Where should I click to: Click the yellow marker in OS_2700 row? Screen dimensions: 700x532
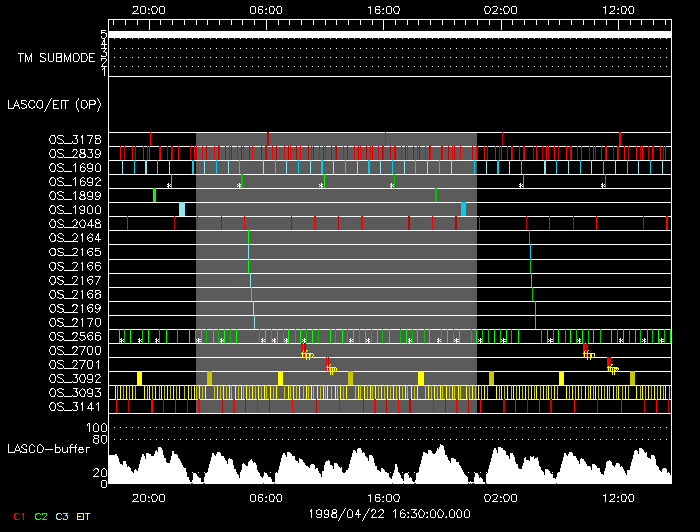pyautogui.click(x=307, y=355)
